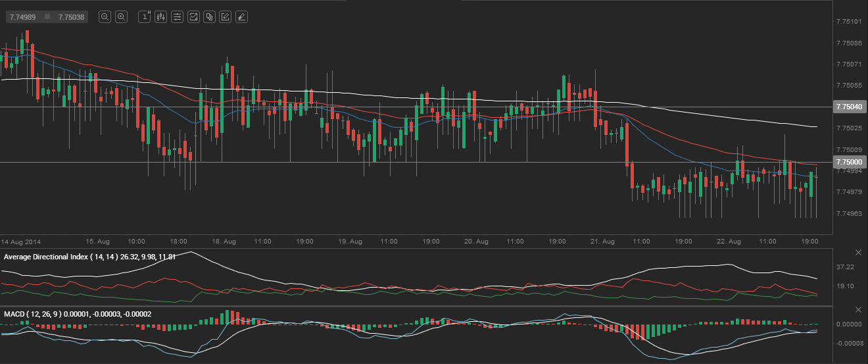Close the MACD indicator panel

(857, 310)
